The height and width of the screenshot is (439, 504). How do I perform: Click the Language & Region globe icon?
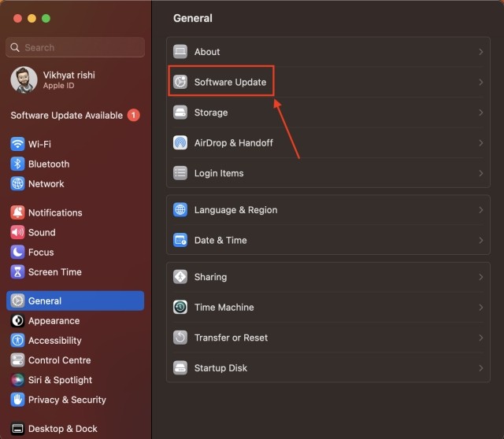pyautogui.click(x=180, y=210)
